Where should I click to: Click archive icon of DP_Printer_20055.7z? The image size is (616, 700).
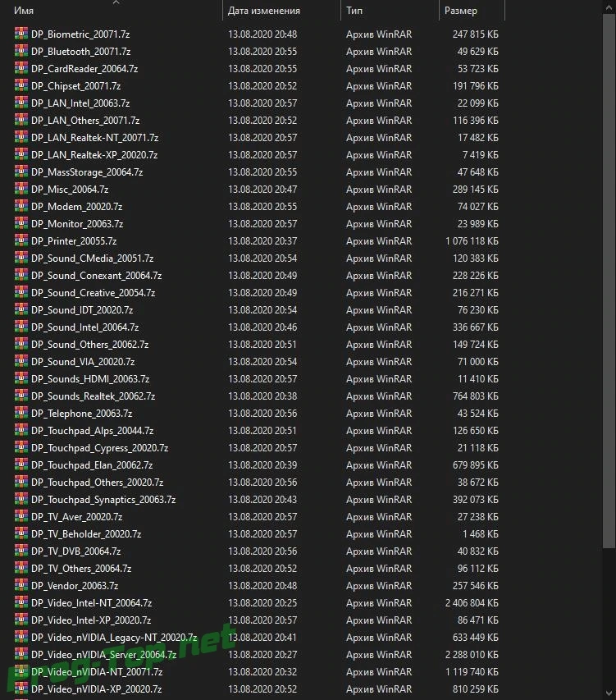[21, 240]
